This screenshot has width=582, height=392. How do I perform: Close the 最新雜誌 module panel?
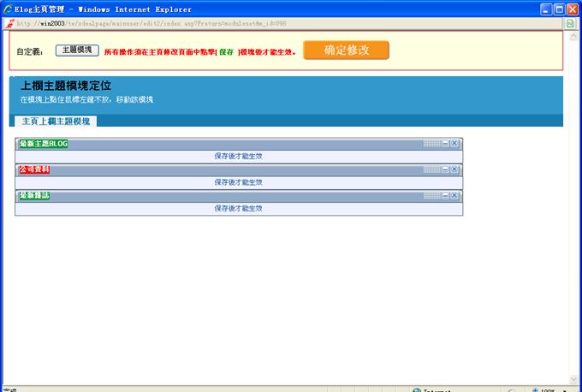coord(455,196)
